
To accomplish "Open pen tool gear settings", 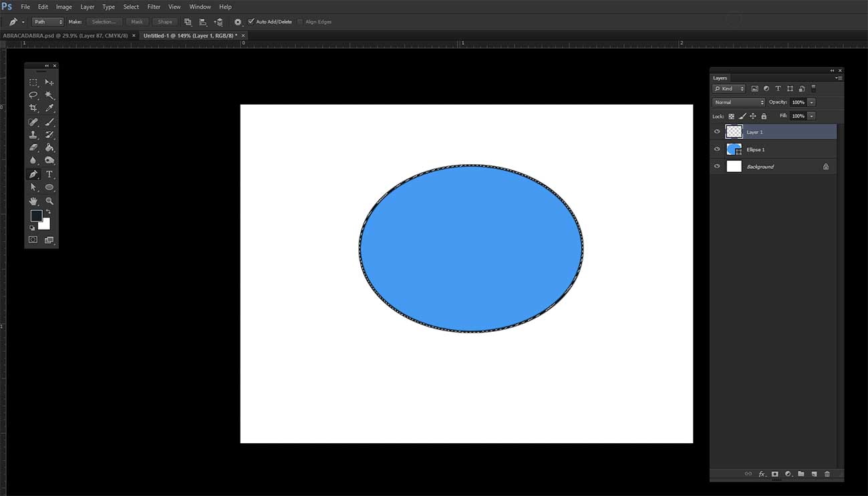I will pos(238,22).
